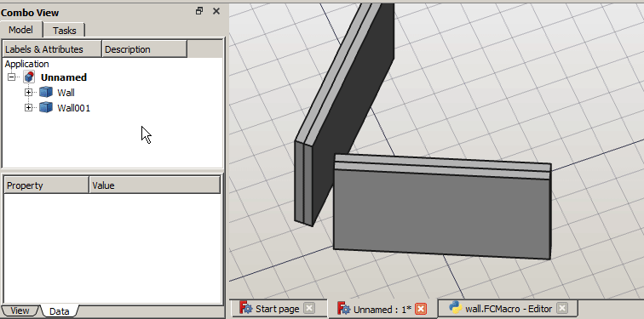The width and height of the screenshot is (644, 319).
Task: Click the Unnamed document icon
Action: pyautogui.click(x=29, y=77)
